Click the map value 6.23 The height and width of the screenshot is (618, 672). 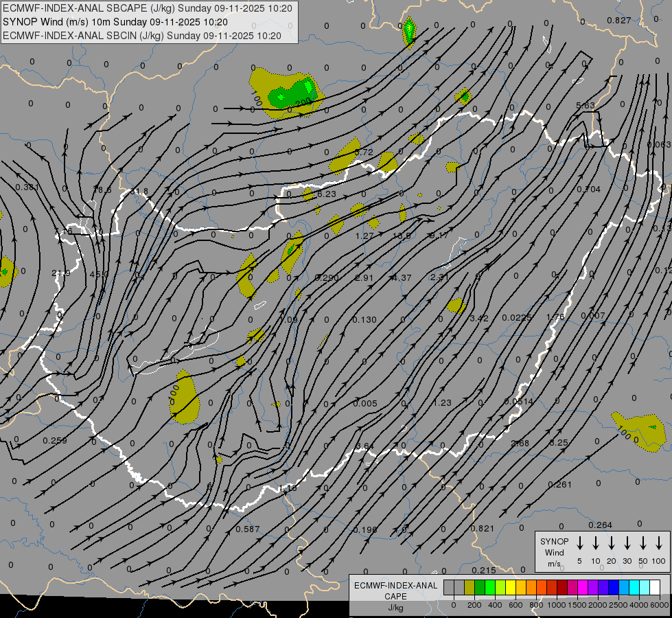326,194
